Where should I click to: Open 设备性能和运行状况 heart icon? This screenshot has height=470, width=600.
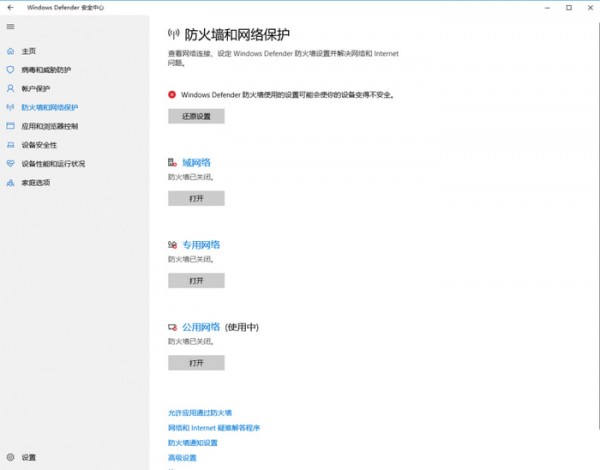[11, 163]
